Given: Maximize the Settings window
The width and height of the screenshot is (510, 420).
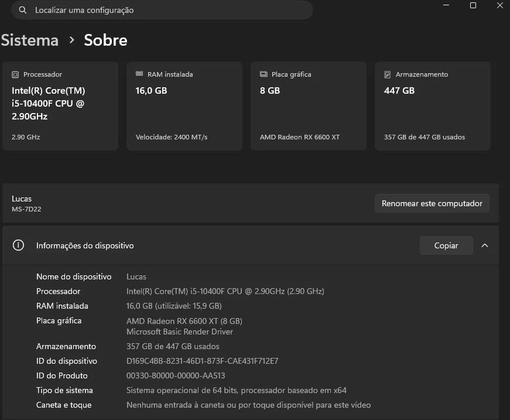Looking at the screenshot, I should 473,5.
